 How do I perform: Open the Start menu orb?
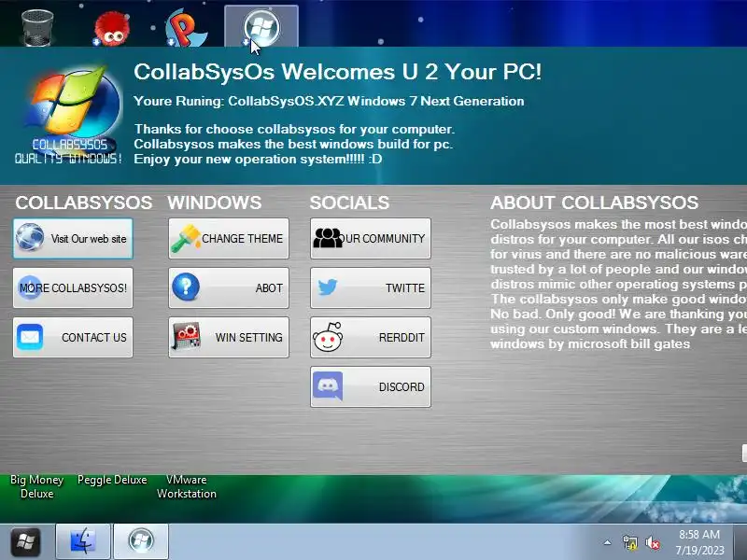(x=26, y=542)
